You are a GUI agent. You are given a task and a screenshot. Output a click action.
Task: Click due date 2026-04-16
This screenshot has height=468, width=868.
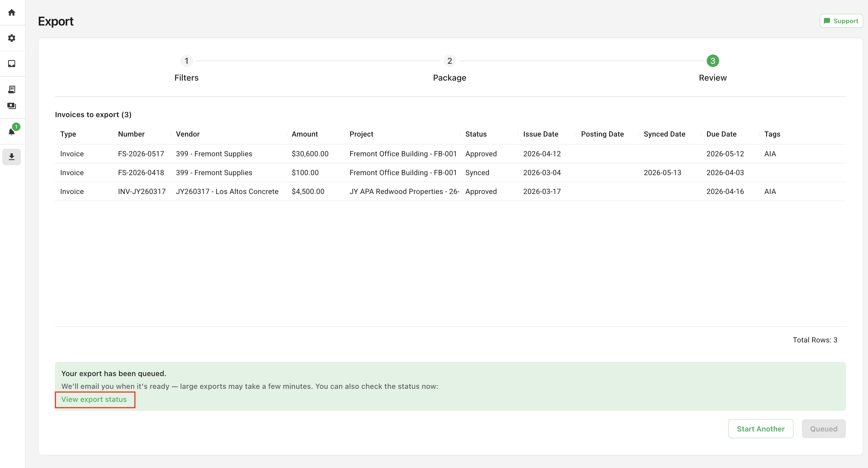click(x=725, y=192)
